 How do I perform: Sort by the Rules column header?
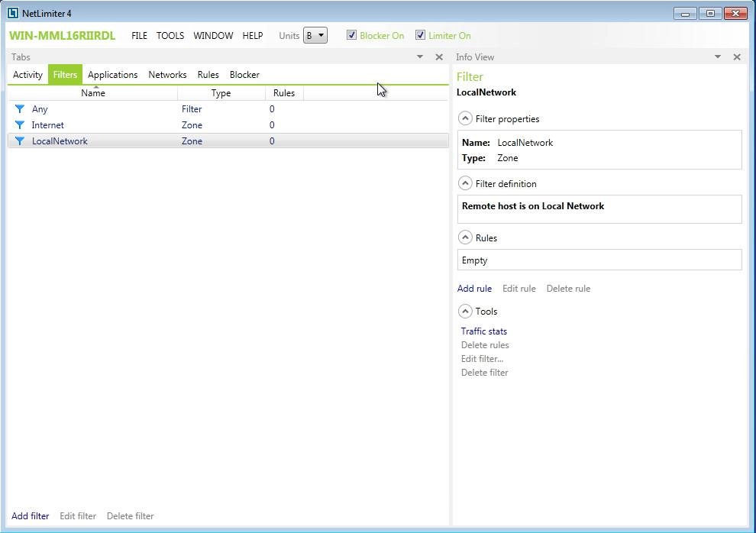pyautogui.click(x=284, y=93)
